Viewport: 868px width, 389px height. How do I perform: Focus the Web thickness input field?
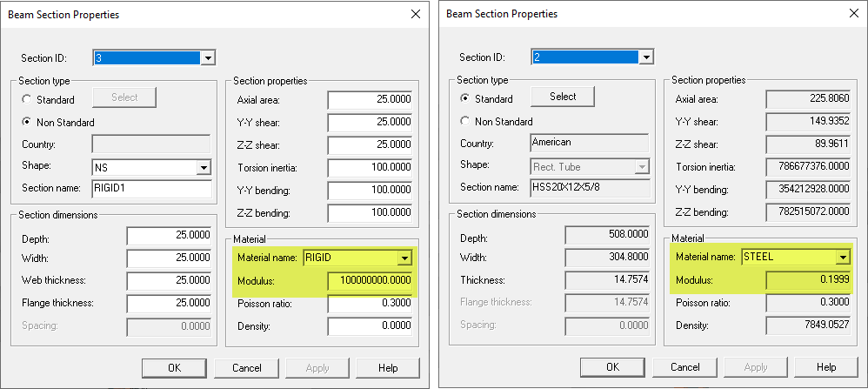tap(170, 280)
